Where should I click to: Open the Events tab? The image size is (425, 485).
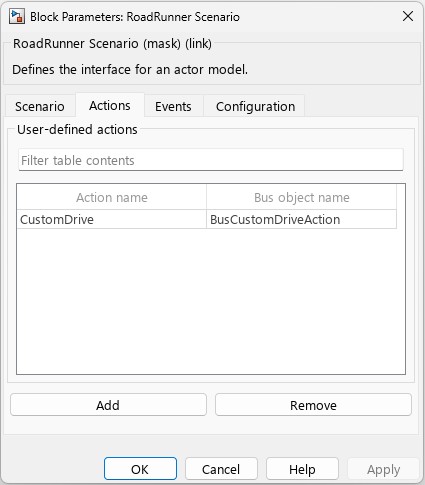(x=173, y=106)
